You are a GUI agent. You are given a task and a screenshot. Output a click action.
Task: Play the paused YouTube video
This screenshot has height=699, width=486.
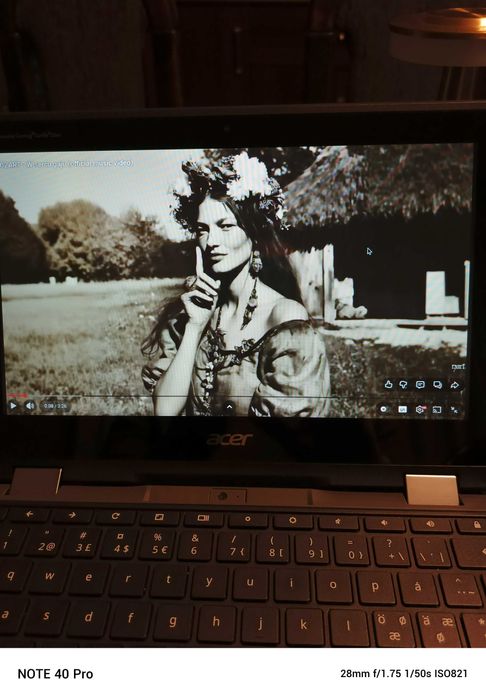(13, 406)
